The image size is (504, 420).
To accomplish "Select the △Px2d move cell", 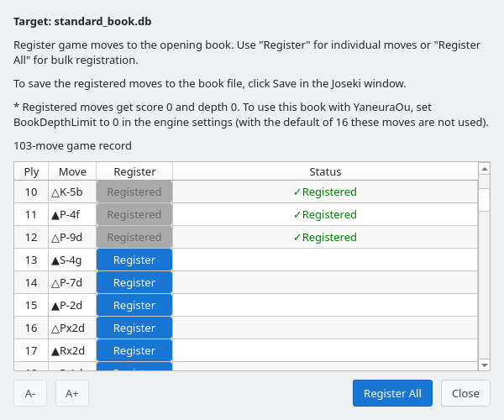I will tap(72, 328).
